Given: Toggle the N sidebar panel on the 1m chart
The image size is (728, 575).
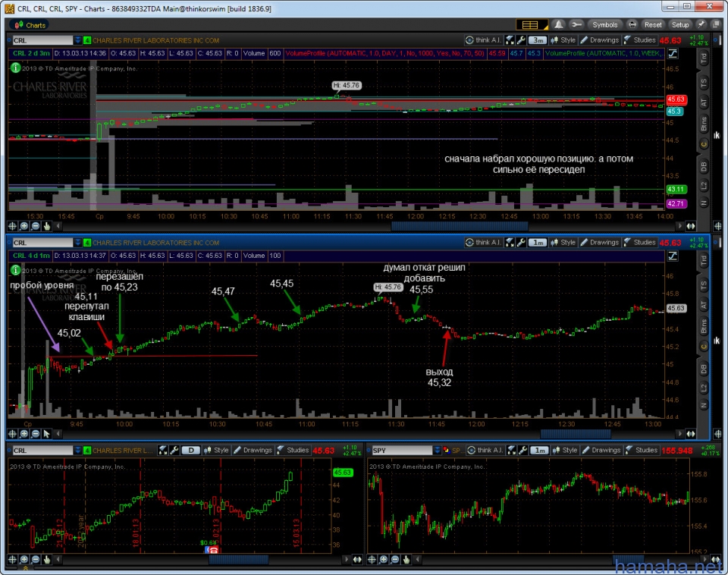Looking at the screenshot, I should coord(704,406).
